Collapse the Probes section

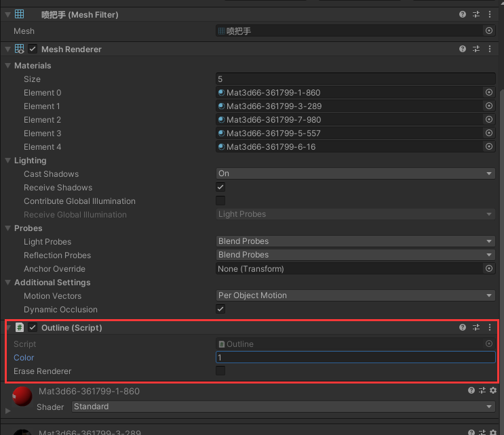click(x=8, y=228)
